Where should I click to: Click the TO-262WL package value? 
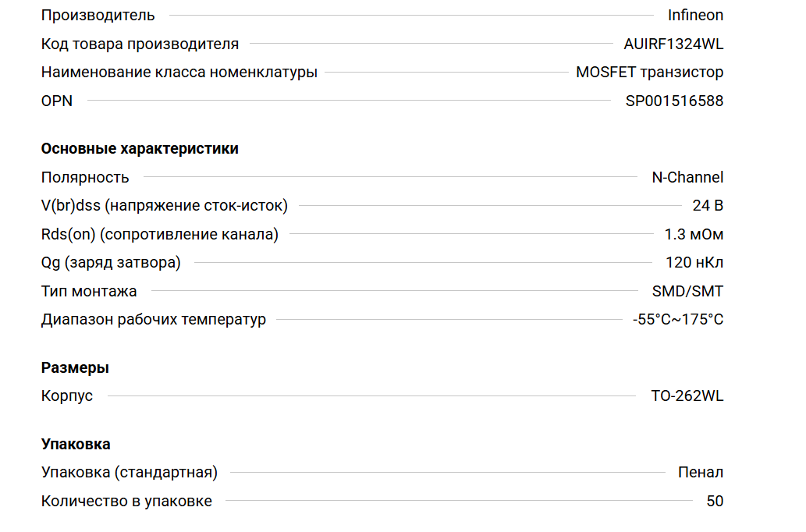[x=687, y=395]
